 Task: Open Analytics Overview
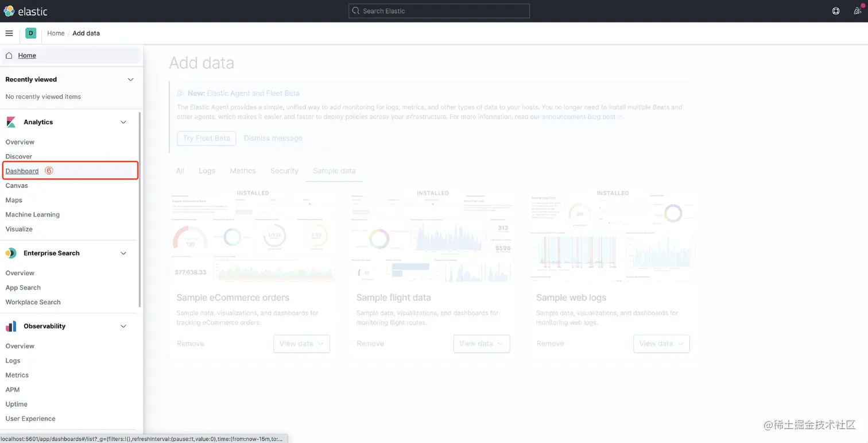click(x=20, y=142)
